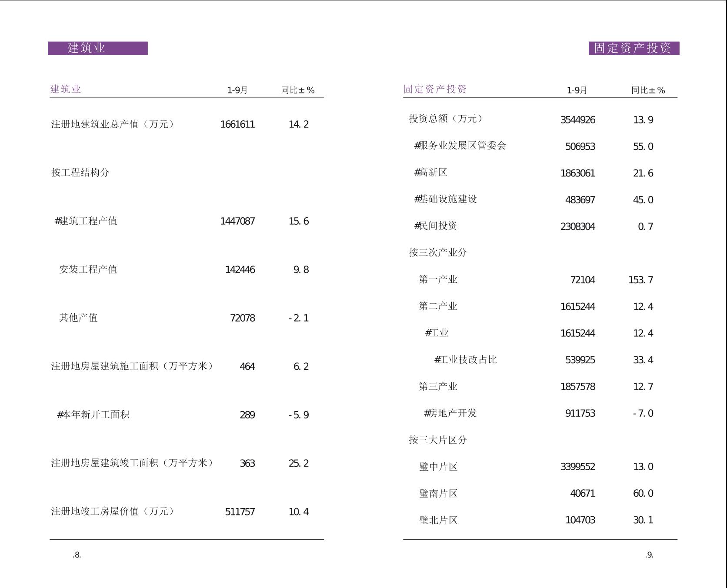Screen dimensions: 727x588
Task: Select value 483697
Action: (580, 200)
